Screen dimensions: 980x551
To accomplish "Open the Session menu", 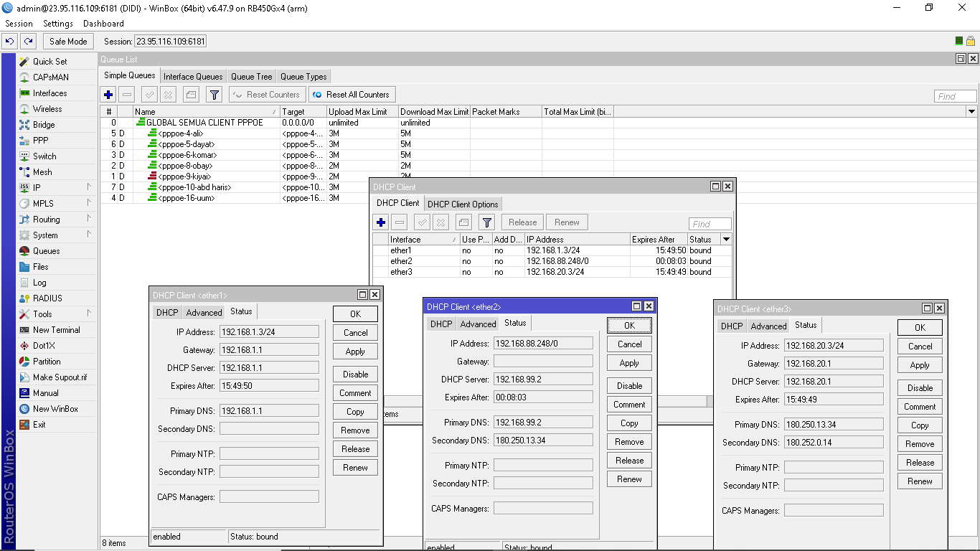I will [19, 24].
